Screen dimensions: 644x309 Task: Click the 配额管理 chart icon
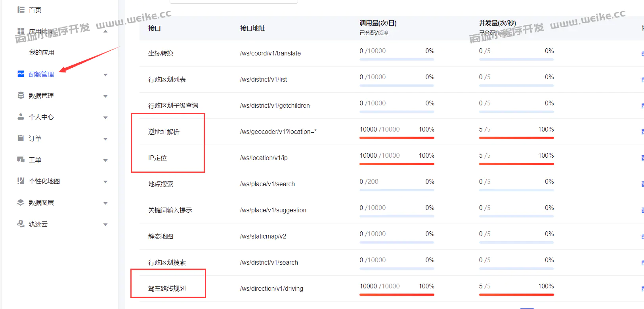click(x=21, y=74)
